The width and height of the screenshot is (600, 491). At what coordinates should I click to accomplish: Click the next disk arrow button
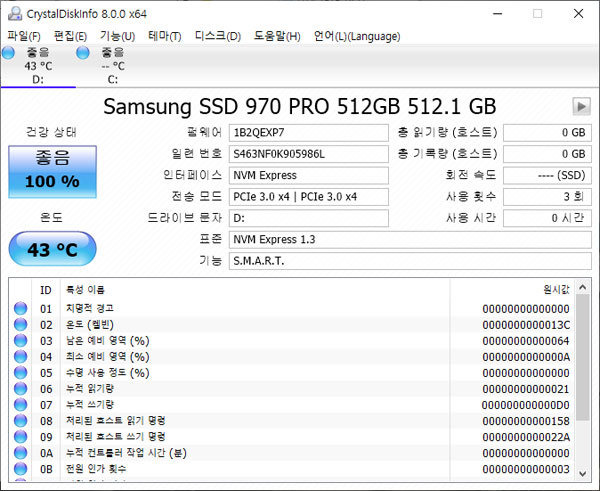(581, 106)
